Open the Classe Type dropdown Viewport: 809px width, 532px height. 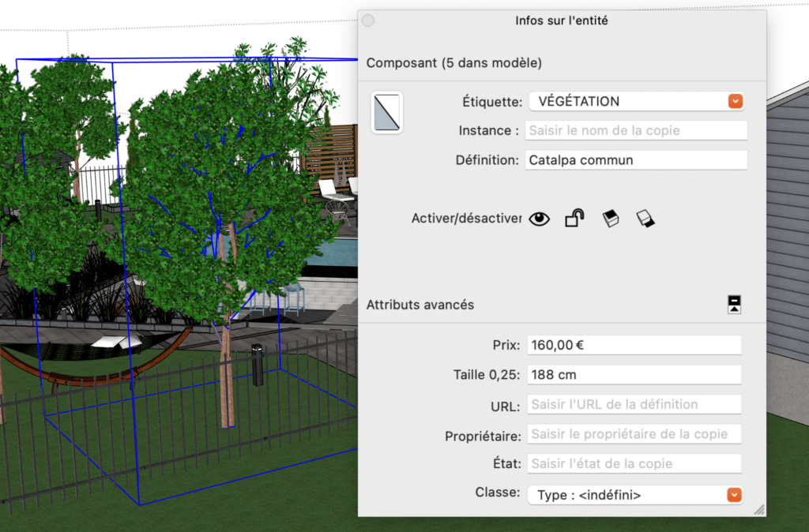click(x=635, y=495)
